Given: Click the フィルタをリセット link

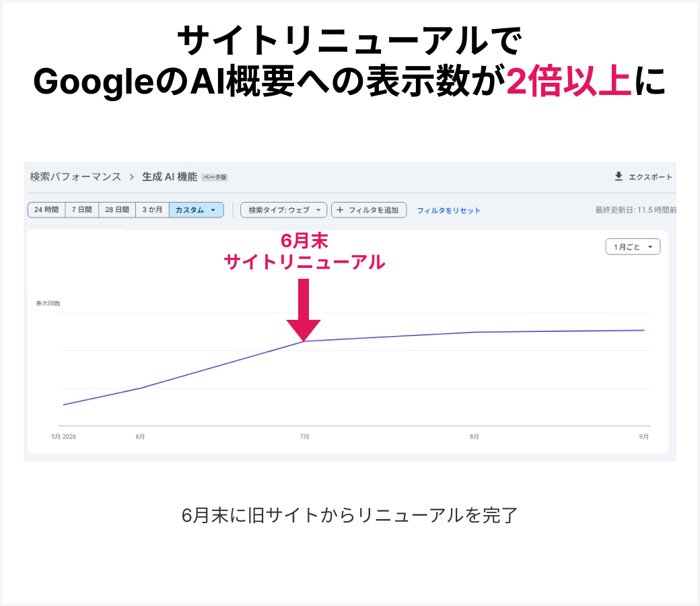Looking at the screenshot, I should click(449, 210).
